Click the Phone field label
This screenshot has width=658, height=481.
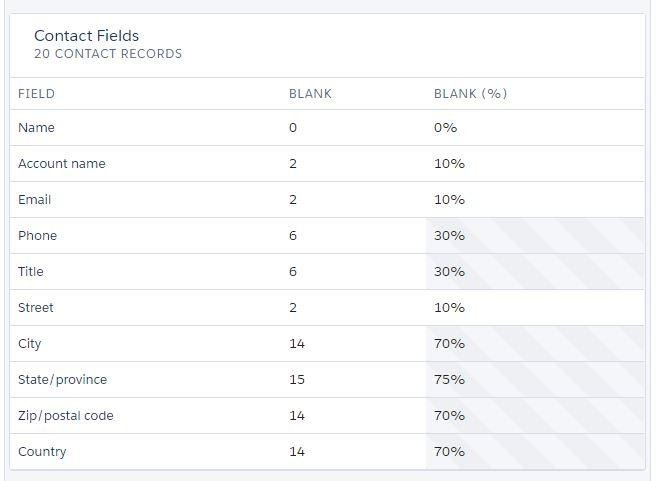37,235
